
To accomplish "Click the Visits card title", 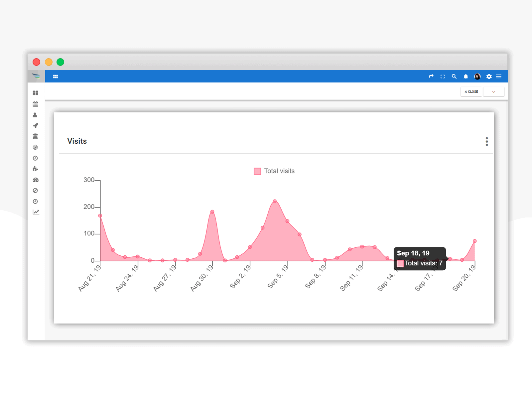I will (77, 141).
